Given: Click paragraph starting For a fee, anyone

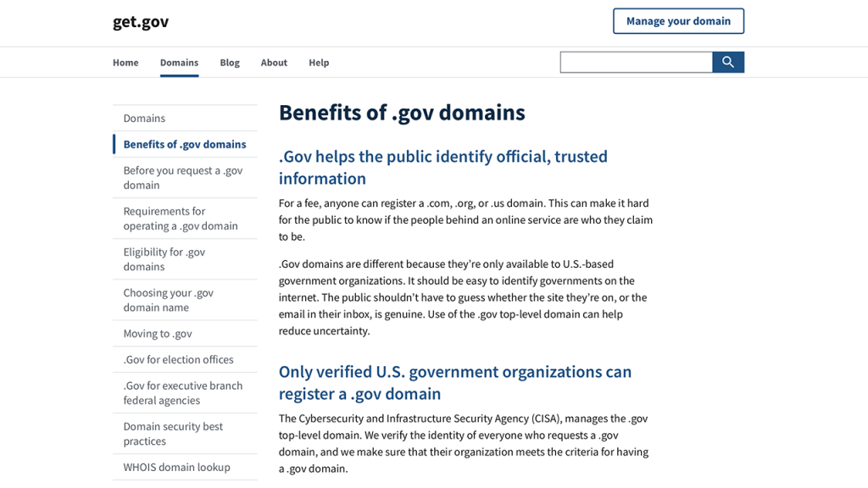Looking at the screenshot, I should pos(465,219).
